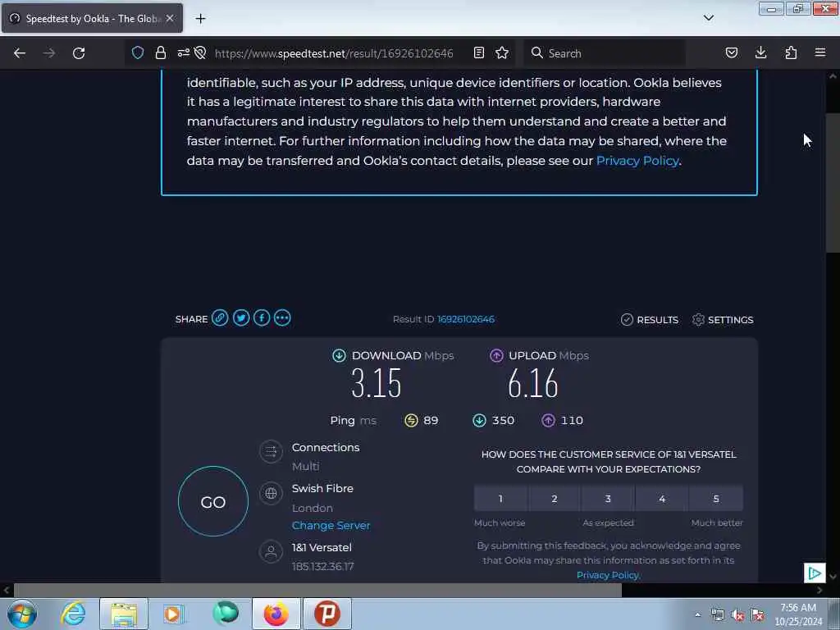Close the Speedtest by Ookla tab
The height and width of the screenshot is (630, 840).
point(170,18)
